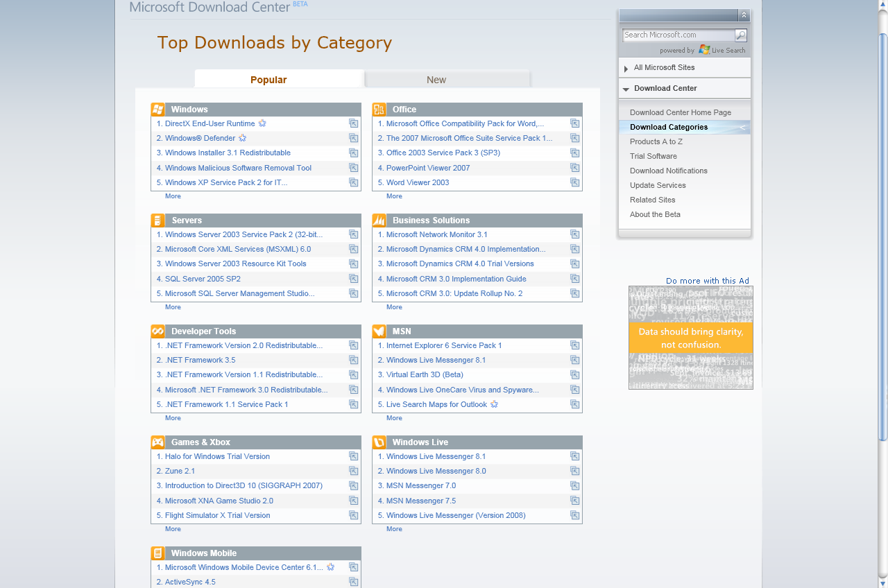Show more Windows downloads

click(x=173, y=196)
